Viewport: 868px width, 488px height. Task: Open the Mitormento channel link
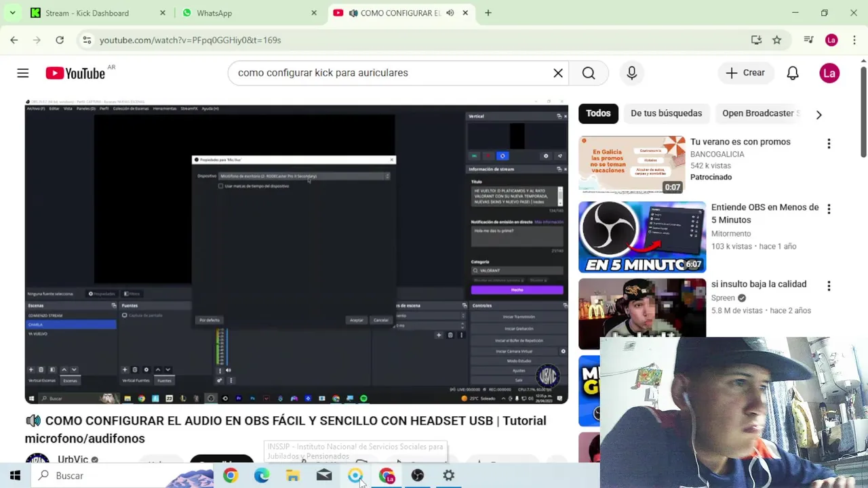pos(731,234)
